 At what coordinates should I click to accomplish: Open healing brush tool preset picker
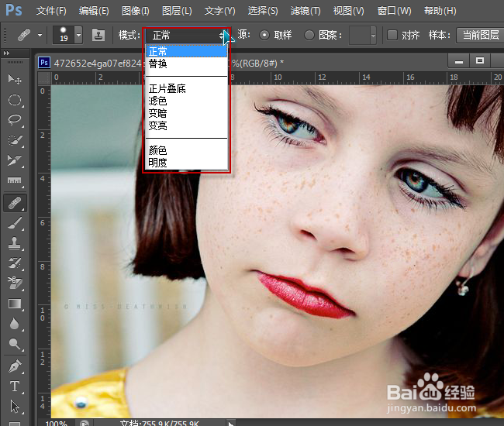(x=40, y=35)
